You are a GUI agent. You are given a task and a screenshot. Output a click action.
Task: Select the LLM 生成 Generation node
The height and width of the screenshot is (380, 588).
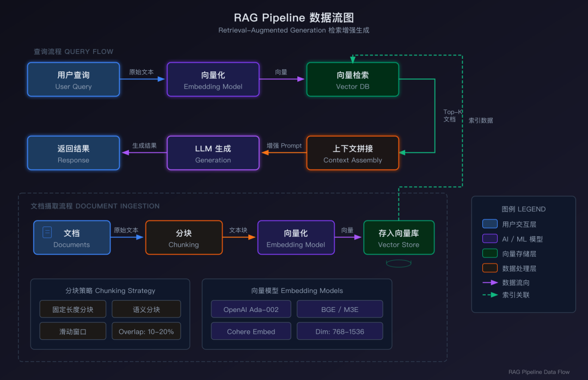click(213, 153)
